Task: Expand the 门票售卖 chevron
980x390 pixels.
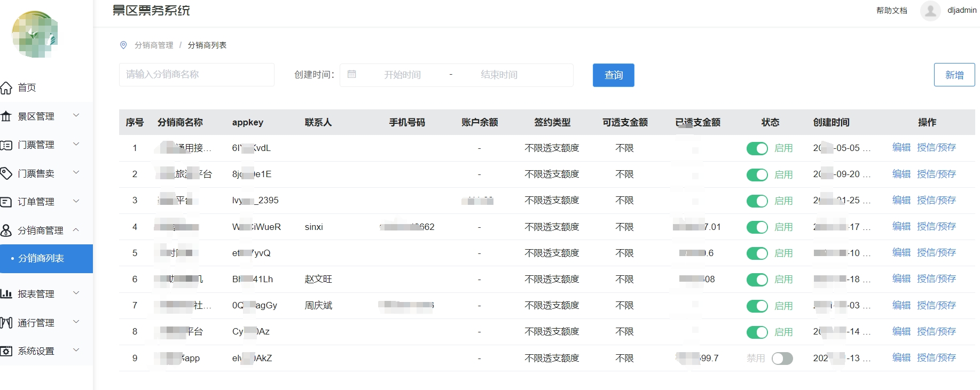Action: 76,172
